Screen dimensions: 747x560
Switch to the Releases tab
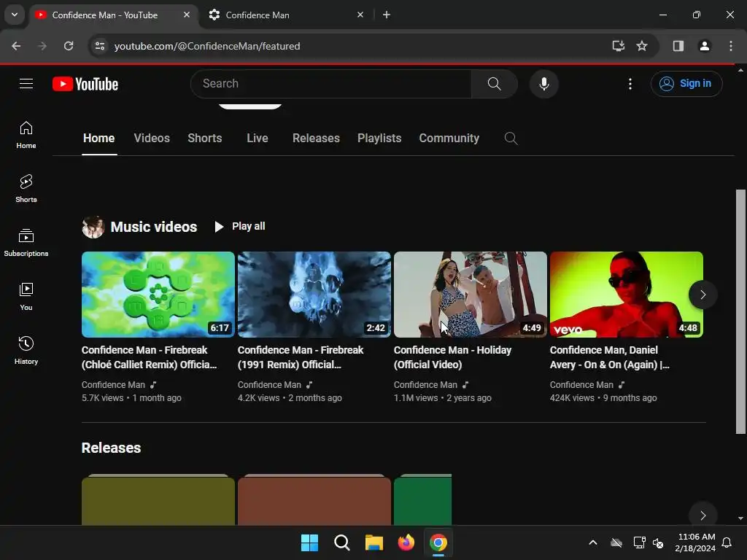[316, 138]
